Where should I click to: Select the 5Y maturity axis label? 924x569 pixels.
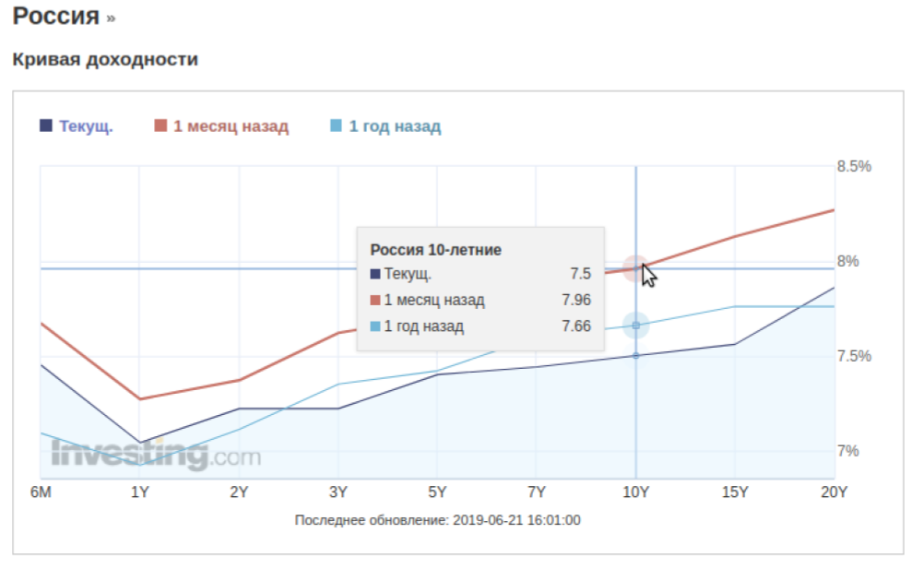point(437,492)
